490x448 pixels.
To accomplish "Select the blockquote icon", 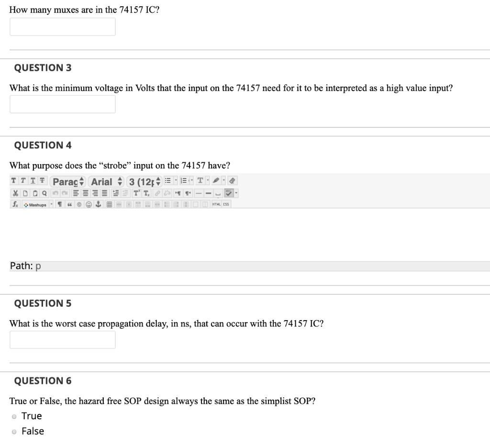I will tap(68, 204).
